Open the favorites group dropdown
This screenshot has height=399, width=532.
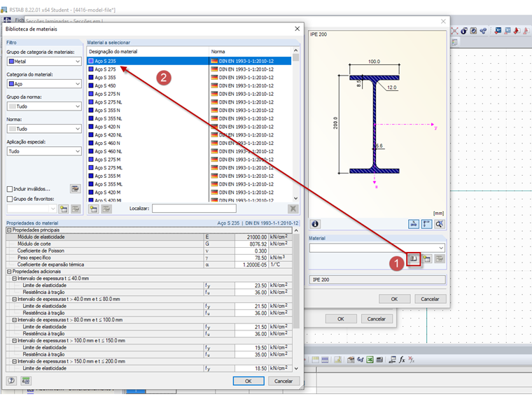click(31, 209)
